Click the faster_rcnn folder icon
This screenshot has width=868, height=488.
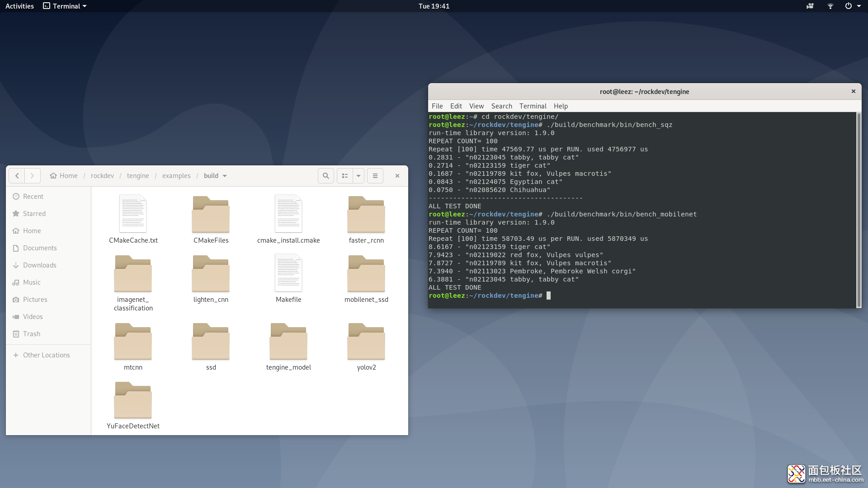point(366,215)
